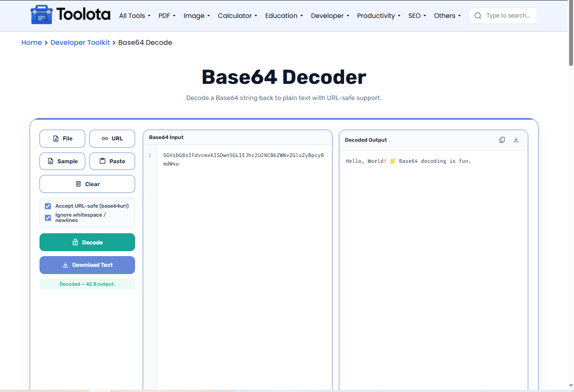Toggle Ignore whitespace / newlines checkbox

[48, 218]
